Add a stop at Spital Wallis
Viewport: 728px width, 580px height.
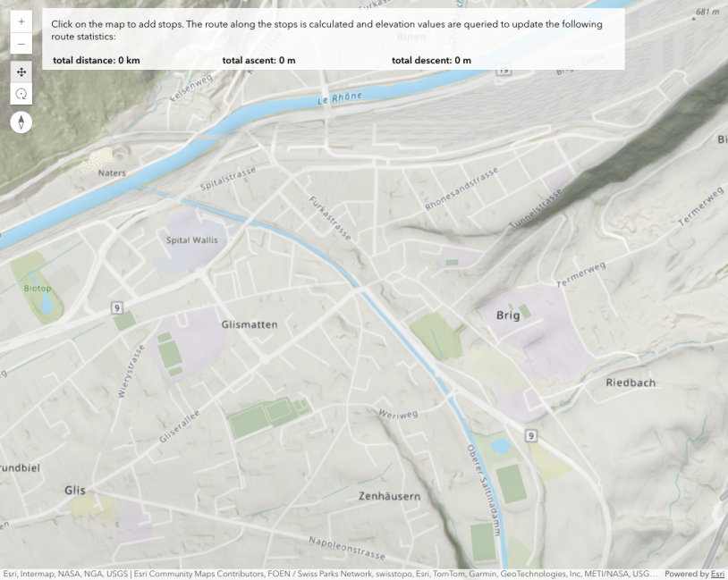pos(191,240)
